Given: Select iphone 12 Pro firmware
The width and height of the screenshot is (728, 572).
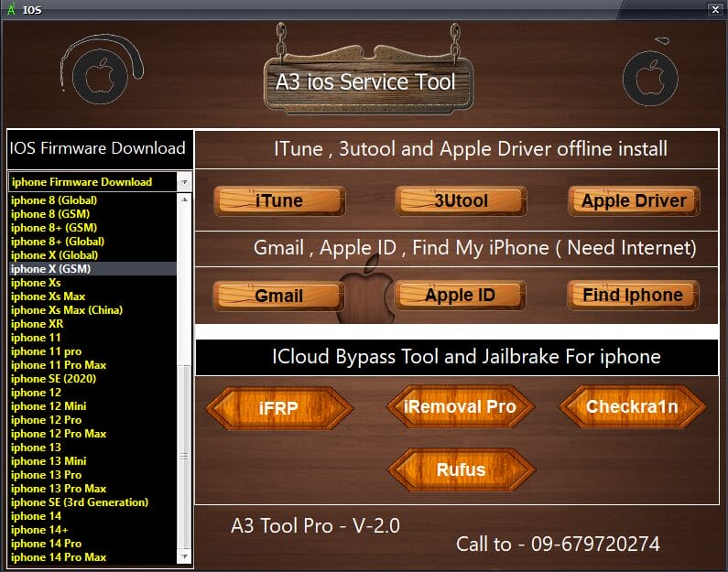Looking at the screenshot, I should pyautogui.click(x=92, y=420).
